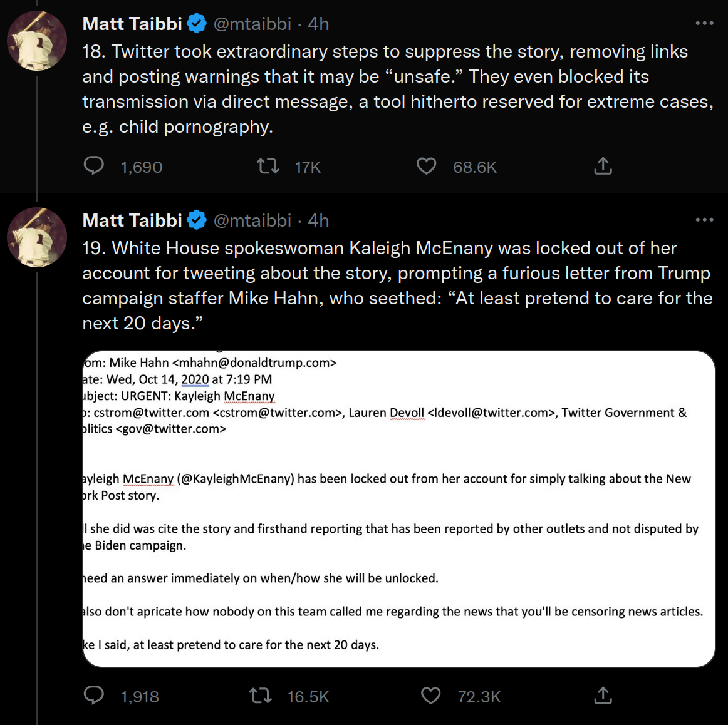This screenshot has width=728, height=725.
Task: Share tweet 18 via share icon
Action: pyautogui.click(x=603, y=165)
